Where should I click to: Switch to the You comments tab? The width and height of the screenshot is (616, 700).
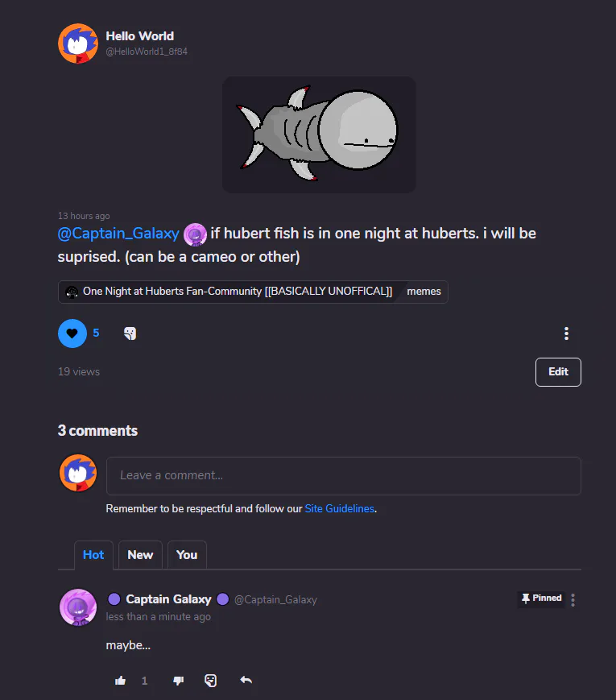[x=187, y=555]
